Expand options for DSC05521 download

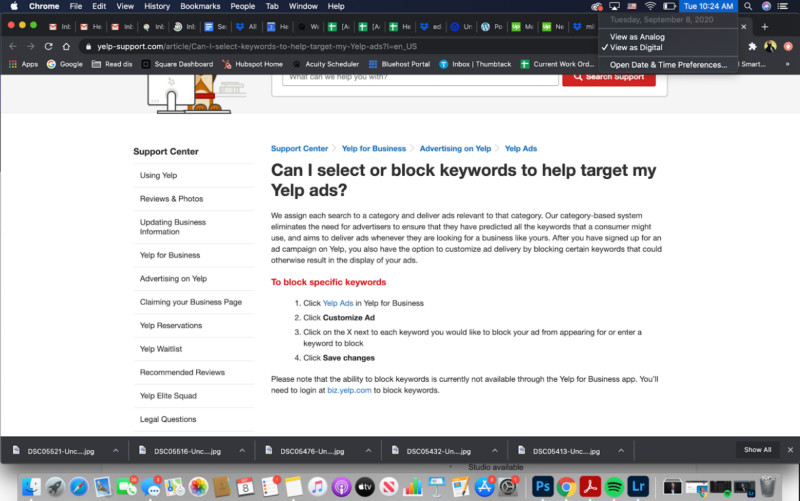click(x=116, y=450)
